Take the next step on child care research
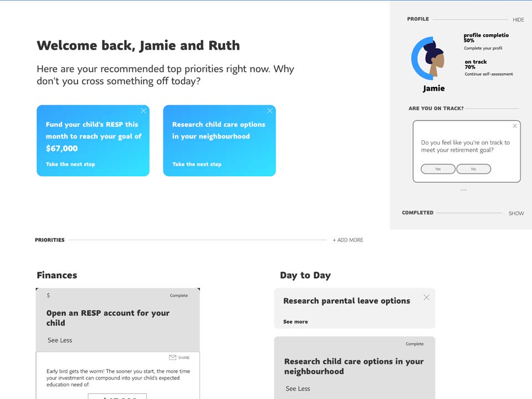532x399 pixels. [x=197, y=164]
